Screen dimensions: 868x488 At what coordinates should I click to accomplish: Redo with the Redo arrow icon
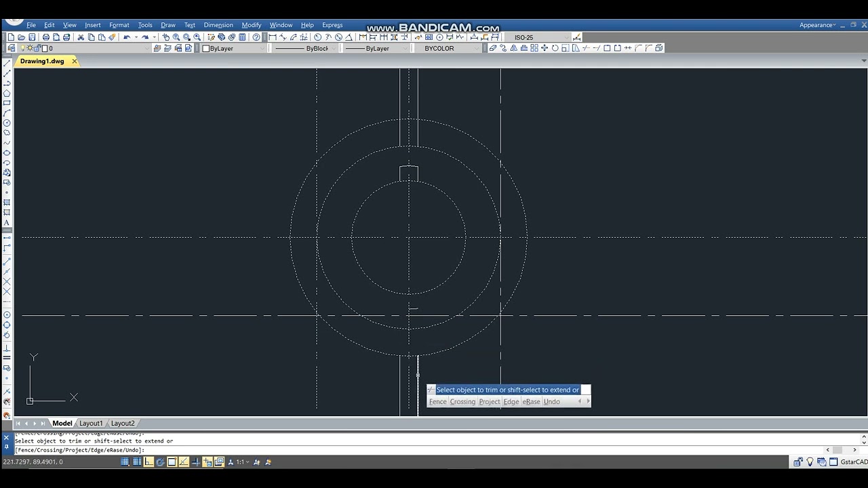tap(145, 37)
